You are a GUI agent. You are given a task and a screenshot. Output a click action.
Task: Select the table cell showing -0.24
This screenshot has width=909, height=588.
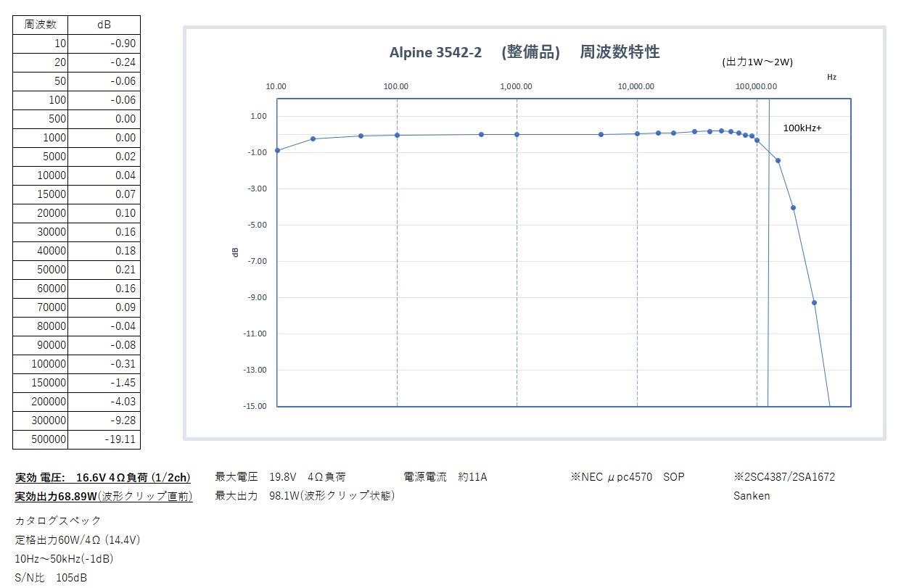(104, 62)
